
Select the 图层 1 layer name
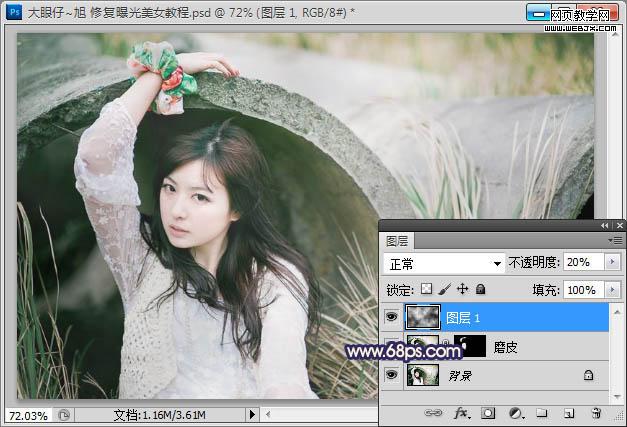coord(463,318)
